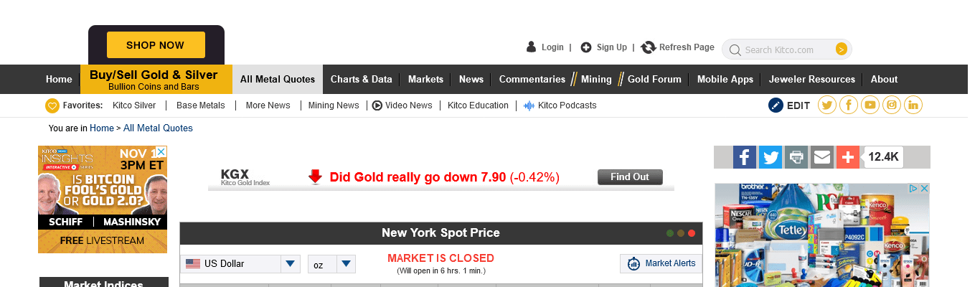Open Kitco's LinkedIn page icon

(913, 105)
